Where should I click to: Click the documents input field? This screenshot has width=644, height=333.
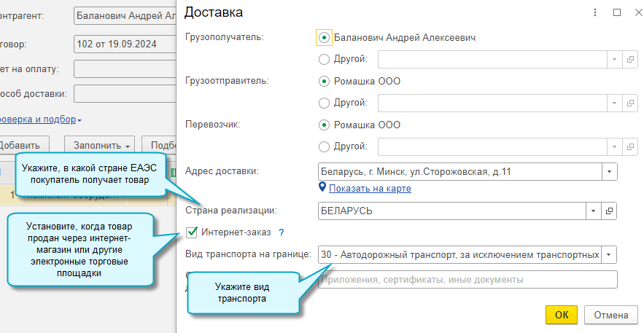(467, 280)
